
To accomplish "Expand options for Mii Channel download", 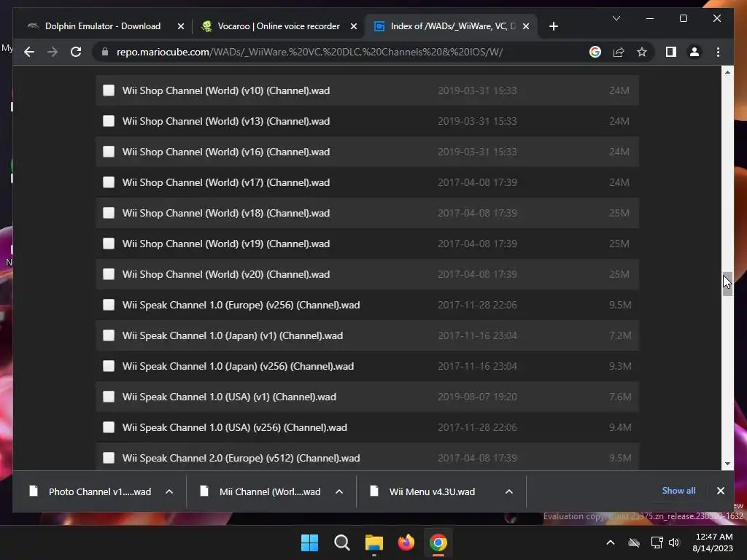I will (339, 491).
